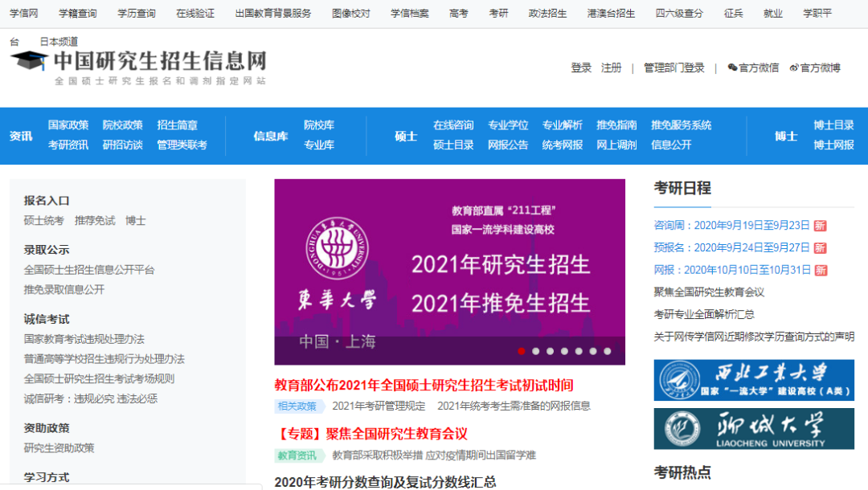
Task: Click 新 badge beside 预报名 schedule
Action: tap(821, 247)
